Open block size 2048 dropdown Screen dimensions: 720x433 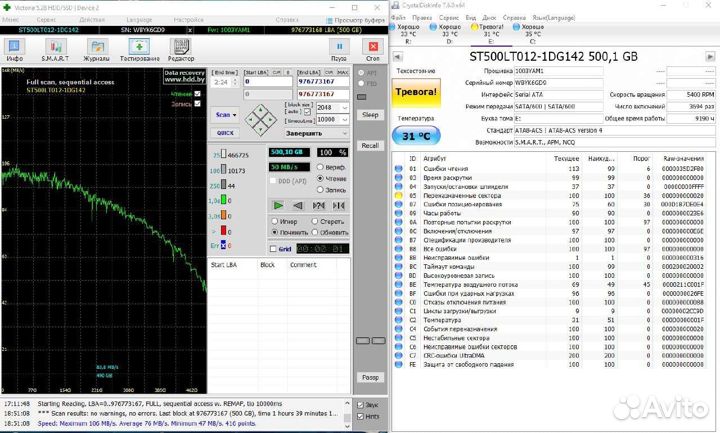(x=344, y=107)
